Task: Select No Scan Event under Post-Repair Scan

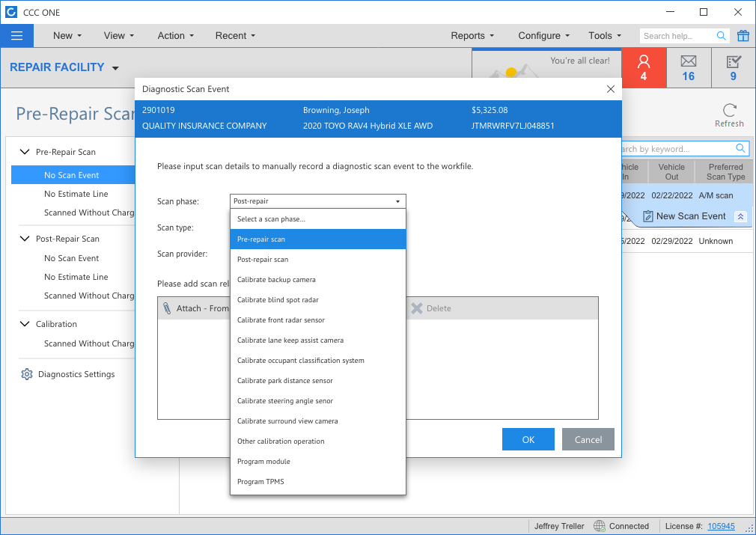Action: (x=71, y=258)
